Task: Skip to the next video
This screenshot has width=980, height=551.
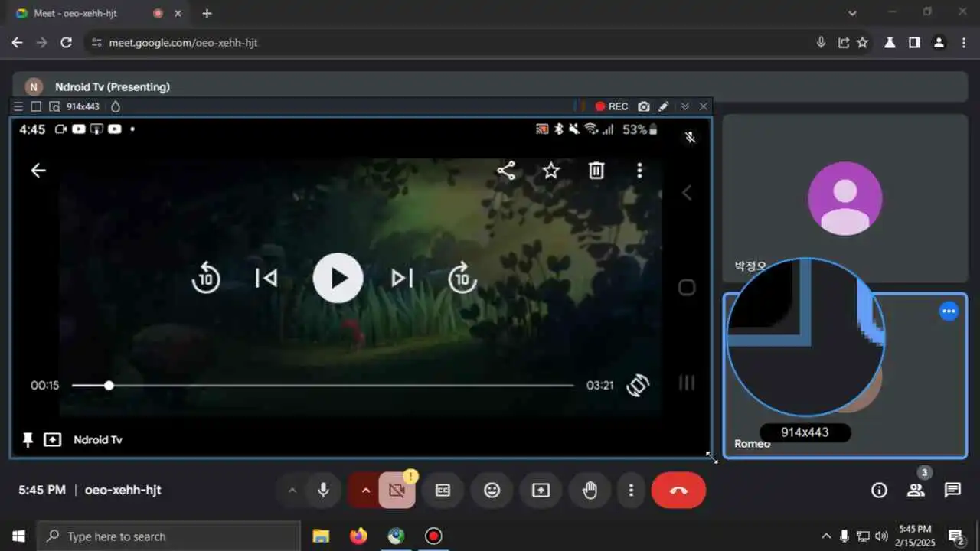Action: pyautogui.click(x=402, y=278)
